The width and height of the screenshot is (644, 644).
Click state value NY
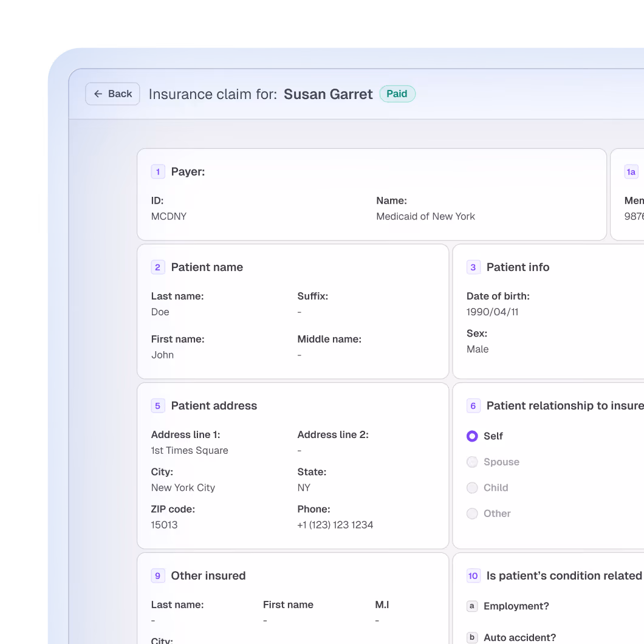pos(304,488)
